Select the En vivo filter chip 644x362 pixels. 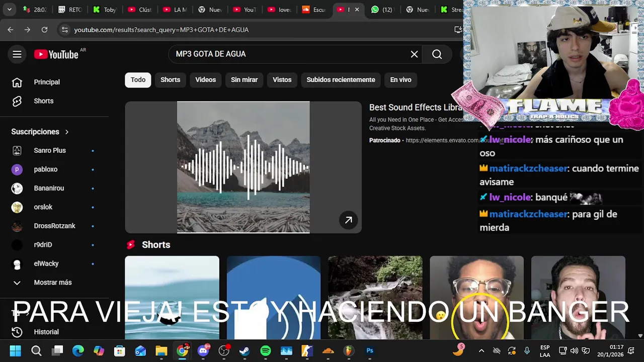[400, 80]
